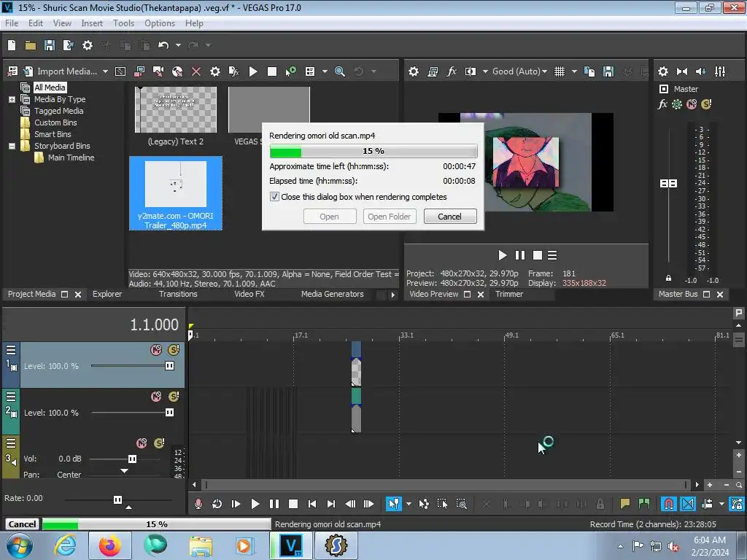The height and width of the screenshot is (560, 747).
Task: Toggle Split Screen View icon in preview
Action: point(471,71)
